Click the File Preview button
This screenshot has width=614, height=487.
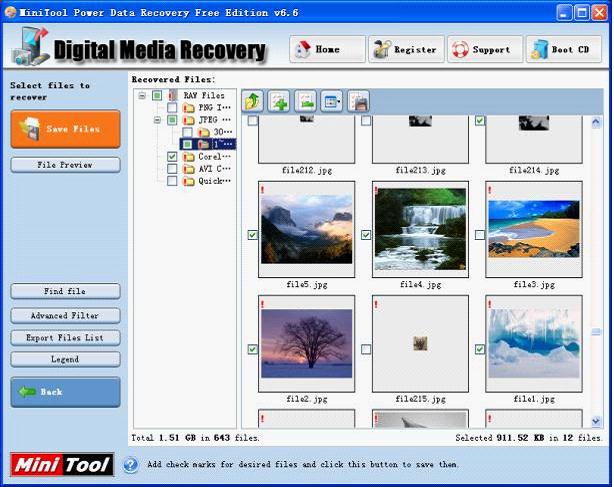pyautogui.click(x=65, y=165)
